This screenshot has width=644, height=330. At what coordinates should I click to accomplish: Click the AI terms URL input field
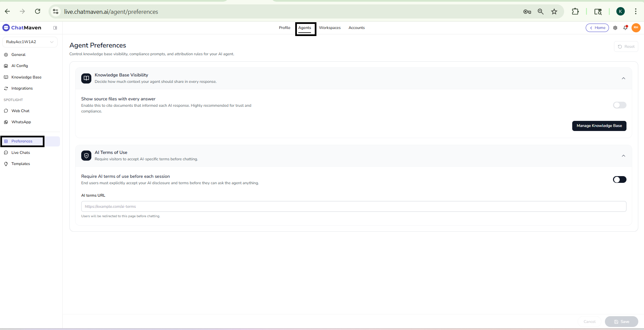[354, 206]
